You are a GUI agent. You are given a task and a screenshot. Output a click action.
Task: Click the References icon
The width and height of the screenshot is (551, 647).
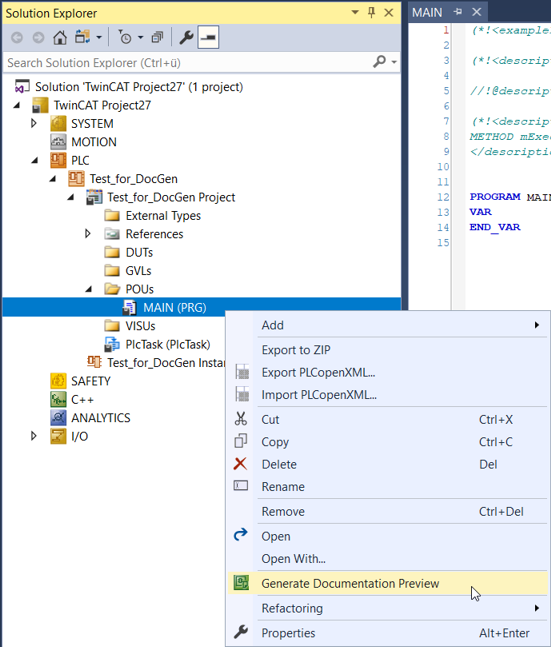point(112,234)
